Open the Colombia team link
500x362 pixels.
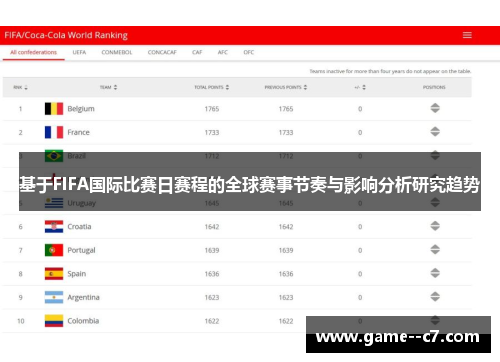(x=83, y=321)
